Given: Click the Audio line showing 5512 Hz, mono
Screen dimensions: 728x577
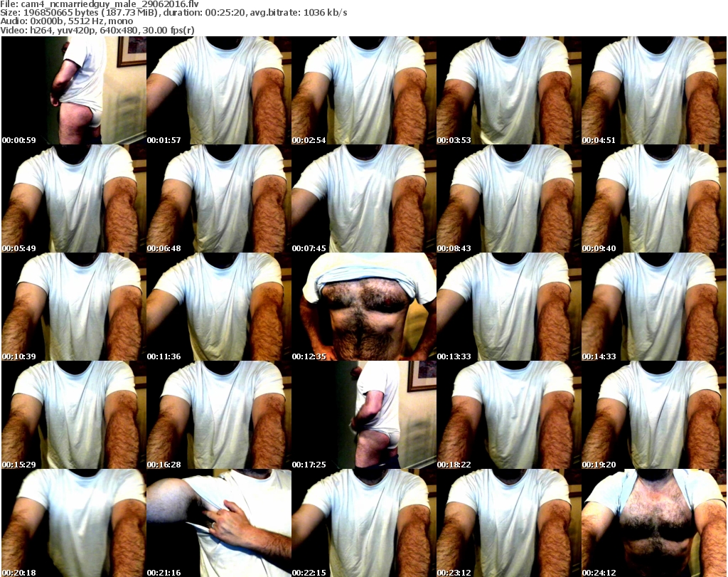Looking at the screenshot, I should [x=67, y=21].
